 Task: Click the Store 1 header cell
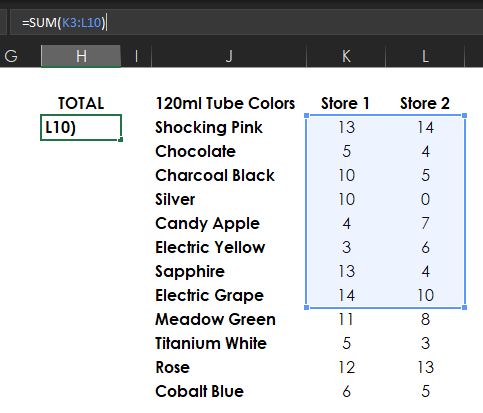pos(346,103)
